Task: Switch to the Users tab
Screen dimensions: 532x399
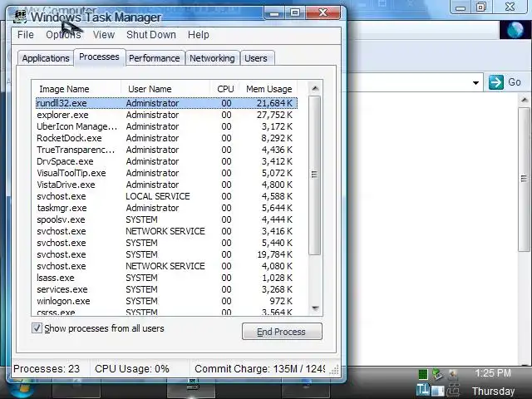Action: click(x=256, y=58)
